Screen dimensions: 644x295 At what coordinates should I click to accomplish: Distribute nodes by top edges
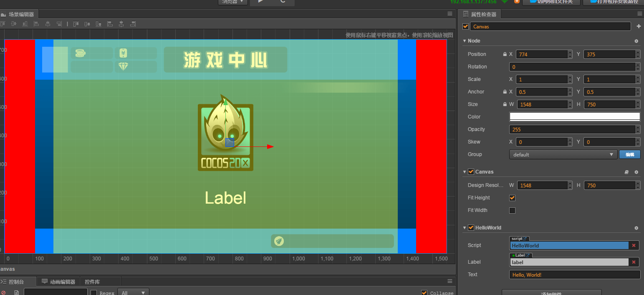point(76,24)
